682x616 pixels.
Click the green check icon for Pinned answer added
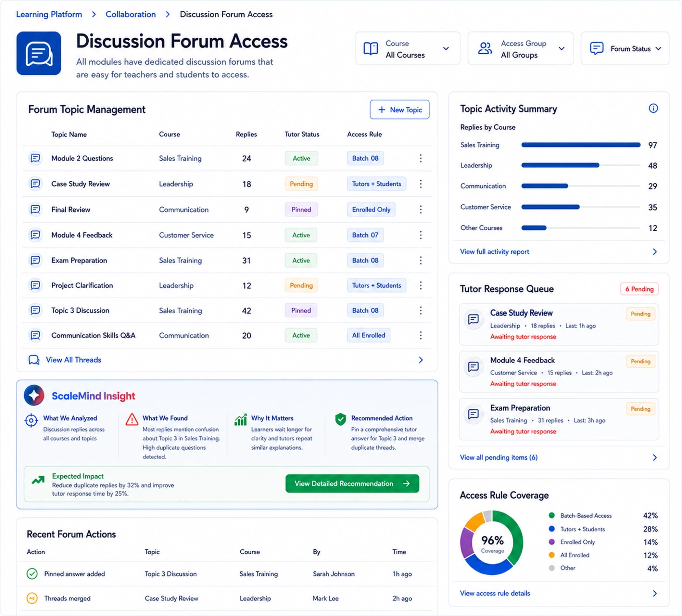coord(32,574)
